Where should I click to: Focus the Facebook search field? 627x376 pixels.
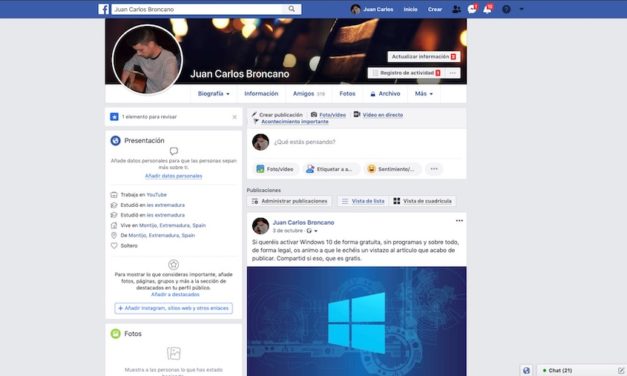click(x=197, y=9)
